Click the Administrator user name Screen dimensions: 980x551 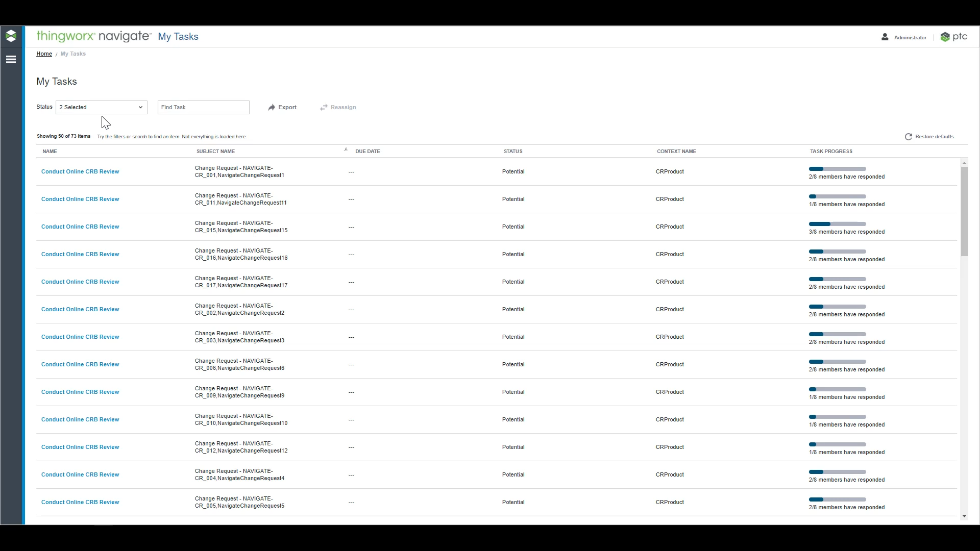(x=910, y=38)
